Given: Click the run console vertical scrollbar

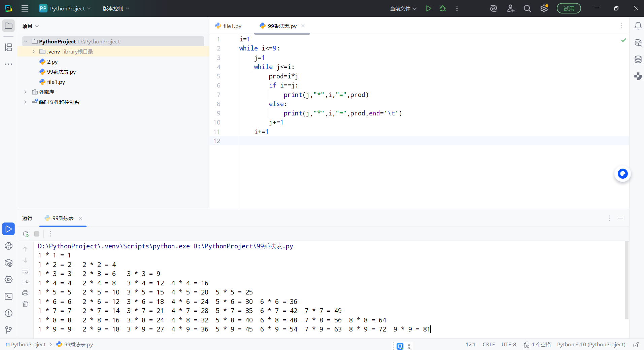Looking at the screenshot, I should click(626, 280).
